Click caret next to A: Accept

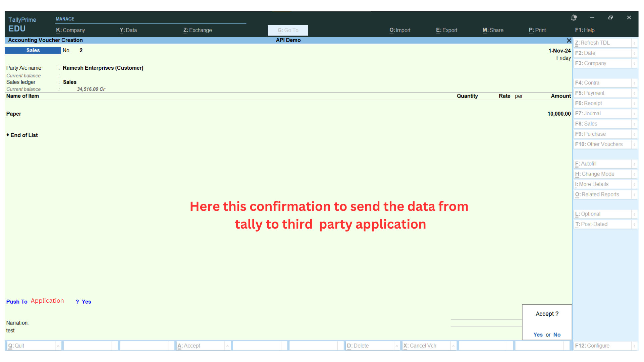coord(227,346)
